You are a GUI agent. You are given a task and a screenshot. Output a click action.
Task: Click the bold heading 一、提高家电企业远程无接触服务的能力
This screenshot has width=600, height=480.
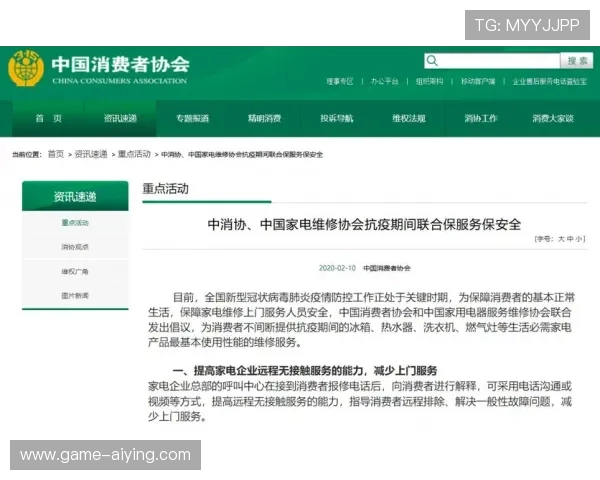click(x=305, y=371)
